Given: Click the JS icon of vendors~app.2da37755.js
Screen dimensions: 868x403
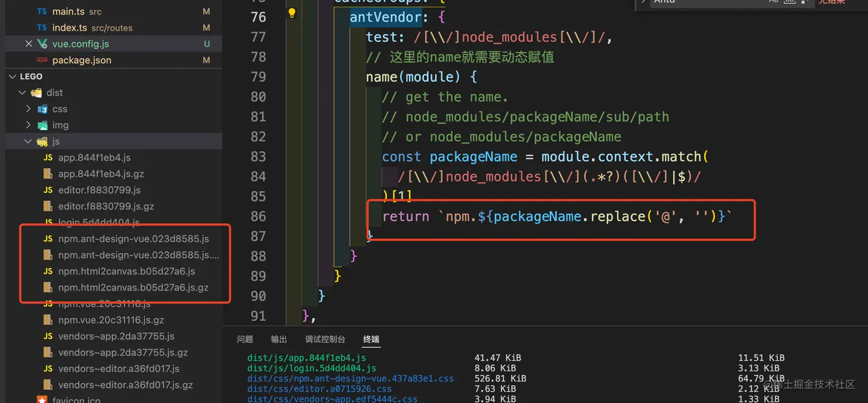Looking at the screenshot, I should [x=48, y=336].
